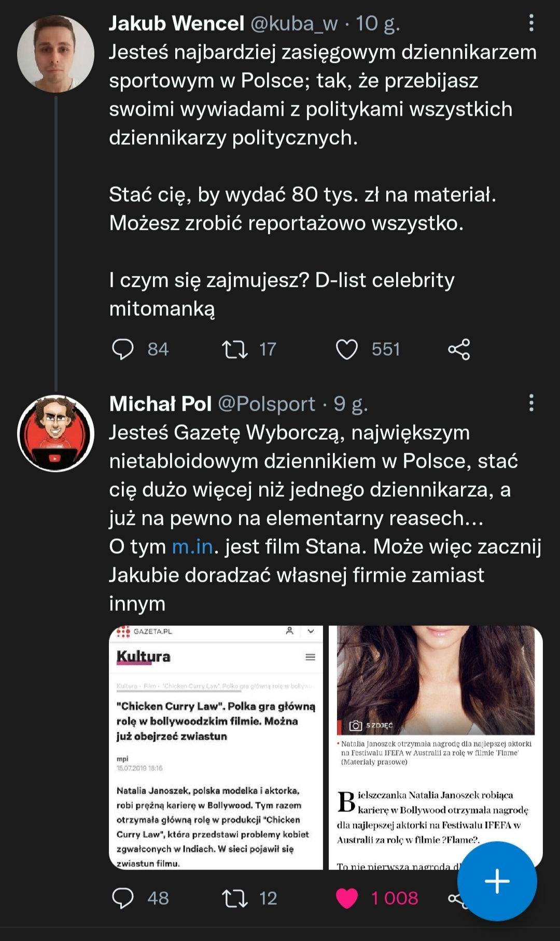Unlike Michał Pol's tweet
Image resolution: width=560 pixels, height=941 pixels.
(x=347, y=898)
